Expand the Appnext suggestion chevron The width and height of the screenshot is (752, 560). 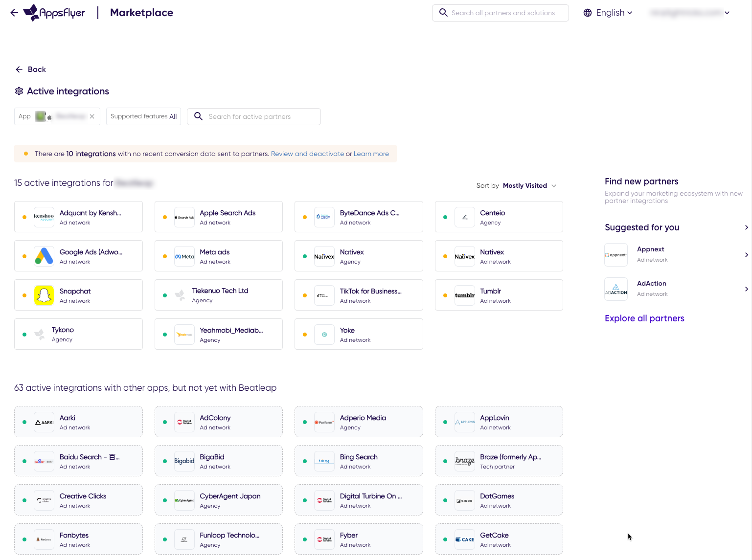(x=746, y=255)
